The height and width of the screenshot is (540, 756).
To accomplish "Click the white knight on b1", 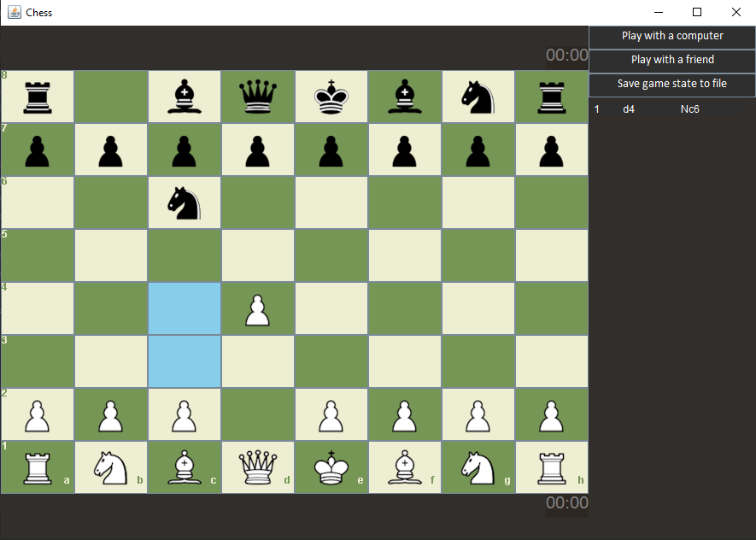I will coord(110,467).
